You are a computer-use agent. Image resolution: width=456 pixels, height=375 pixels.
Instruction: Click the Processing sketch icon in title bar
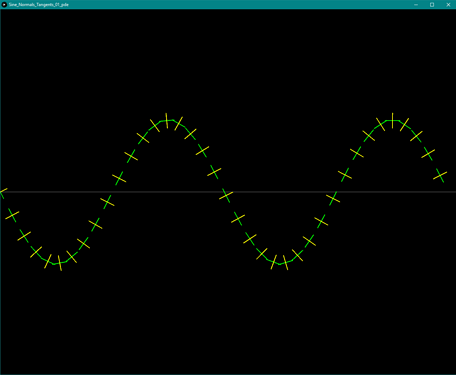click(x=4, y=5)
